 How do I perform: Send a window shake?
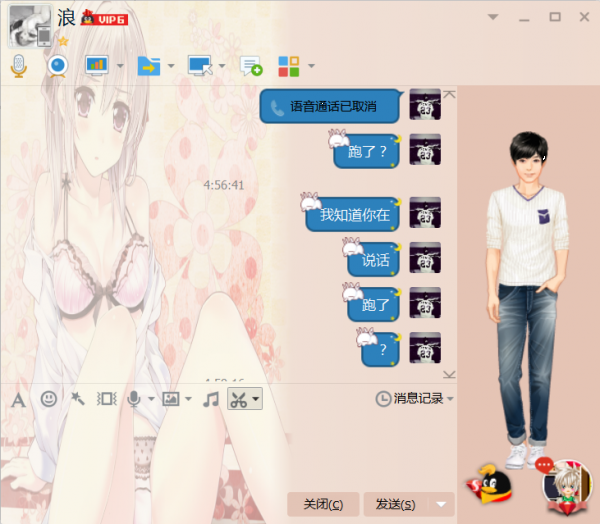click(107, 399)
